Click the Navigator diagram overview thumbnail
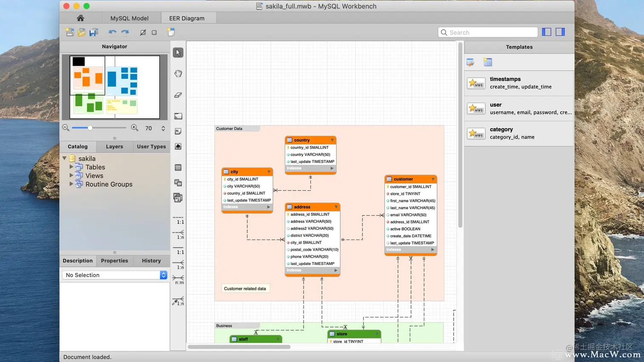The width and height of the screenshot is (644, 362). 115,87
